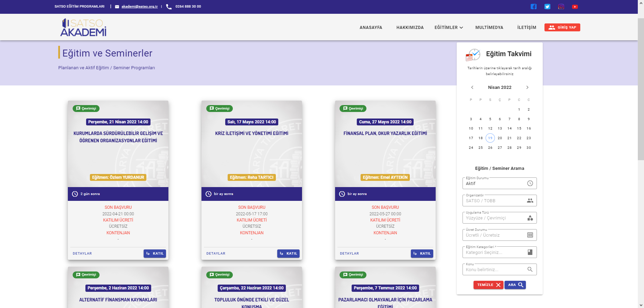Screen dimensions: 644x308
Task: Go to next month in calendar
Action: pos(527,88)
